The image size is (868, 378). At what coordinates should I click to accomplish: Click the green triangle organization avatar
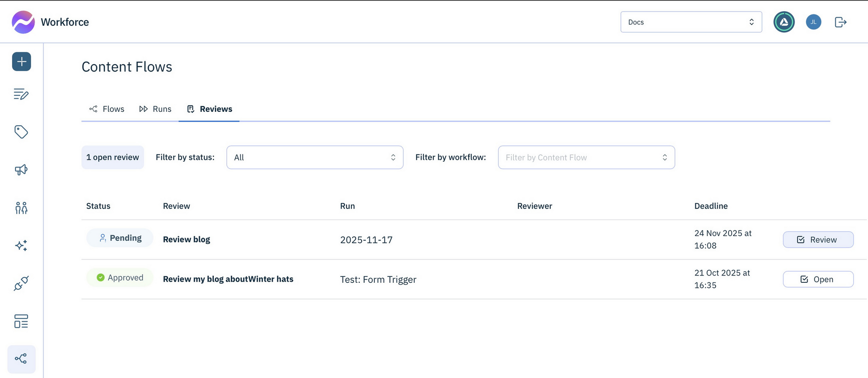point(784,22)
